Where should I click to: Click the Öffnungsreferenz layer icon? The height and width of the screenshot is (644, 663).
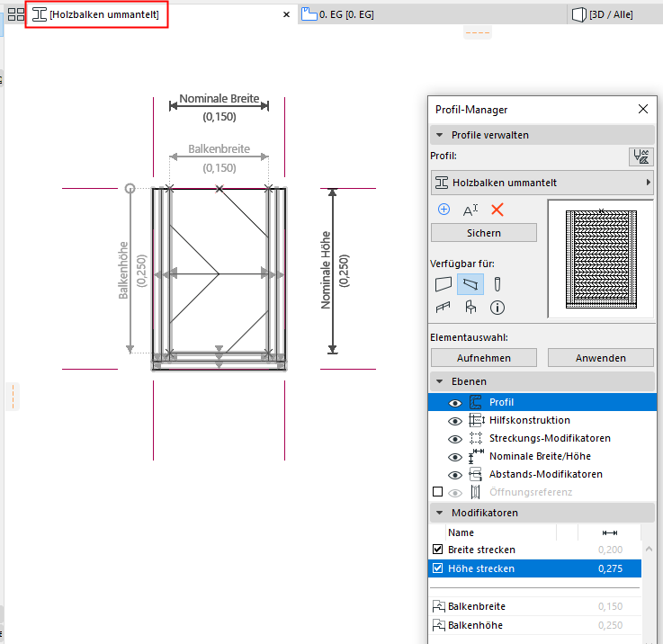(476, 492)
